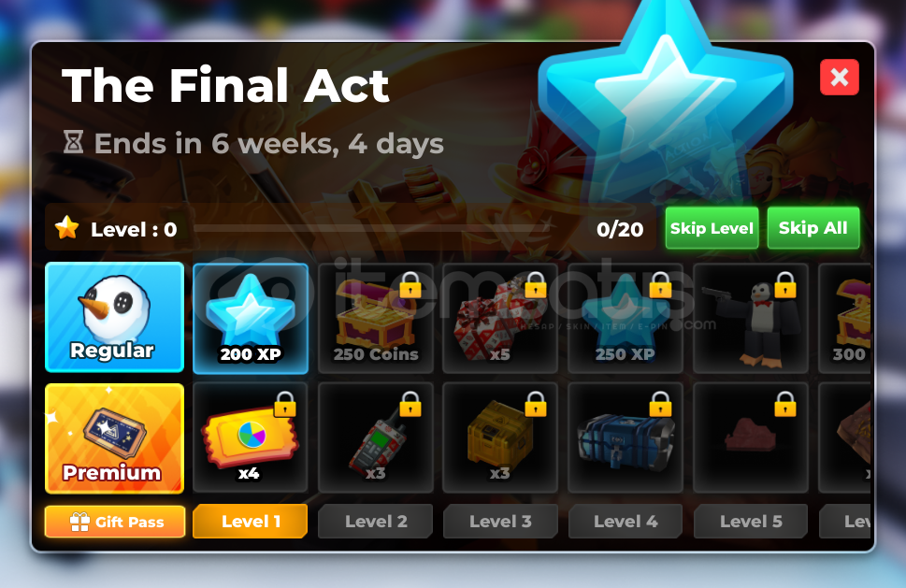Close the battle pass window
The image size is (906, 588).
coord(839,77)
